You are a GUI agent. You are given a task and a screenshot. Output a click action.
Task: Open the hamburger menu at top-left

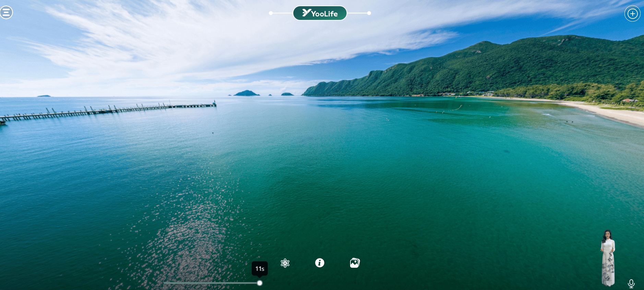(x=6, y=13)
